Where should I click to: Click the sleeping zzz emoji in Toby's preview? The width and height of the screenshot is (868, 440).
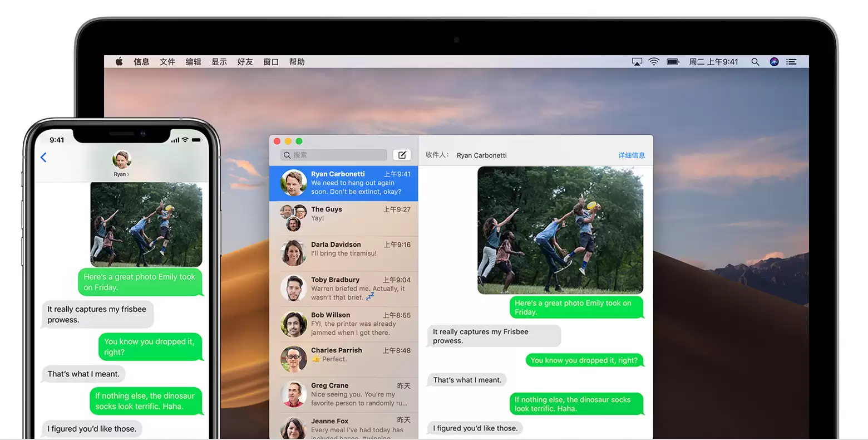370,297
